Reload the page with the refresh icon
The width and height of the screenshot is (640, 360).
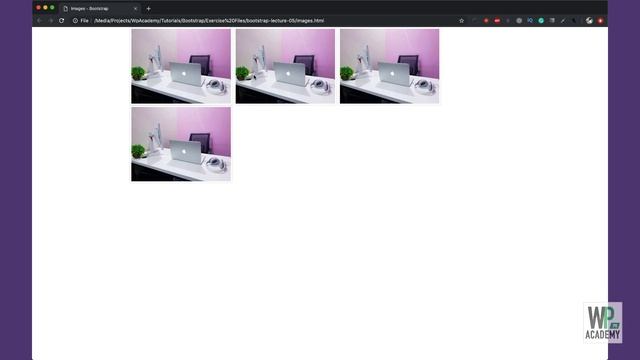tap(62, 20)
